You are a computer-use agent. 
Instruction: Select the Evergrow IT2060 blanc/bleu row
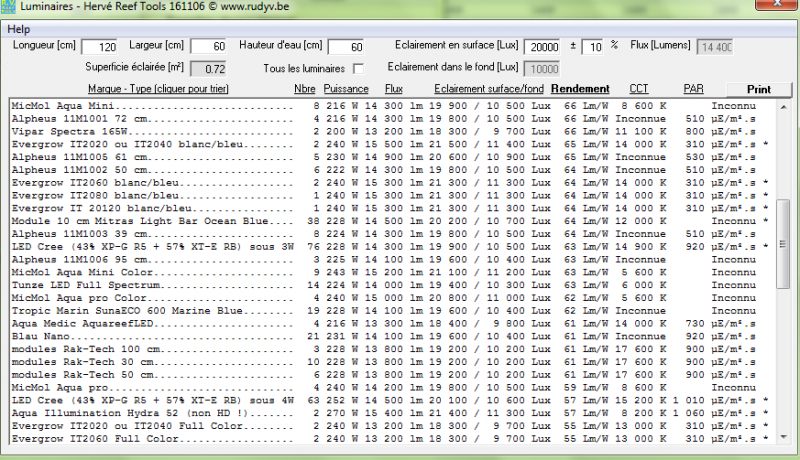tap(391, 183)
